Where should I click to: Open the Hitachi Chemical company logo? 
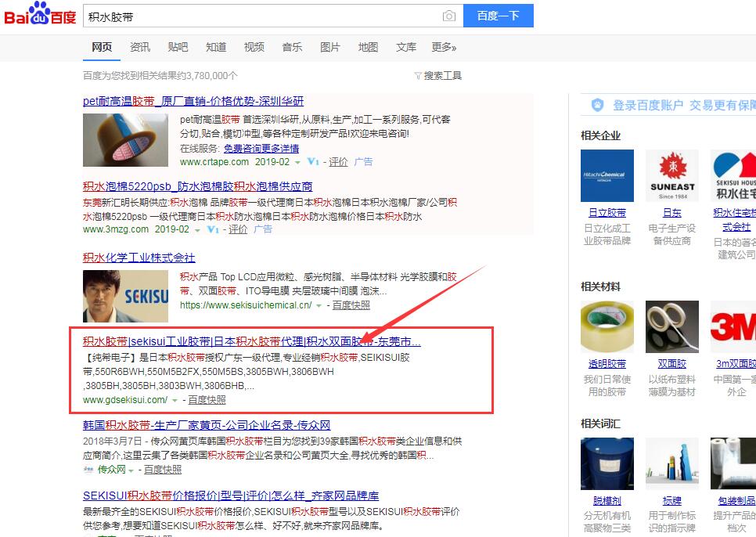point(607,175)
